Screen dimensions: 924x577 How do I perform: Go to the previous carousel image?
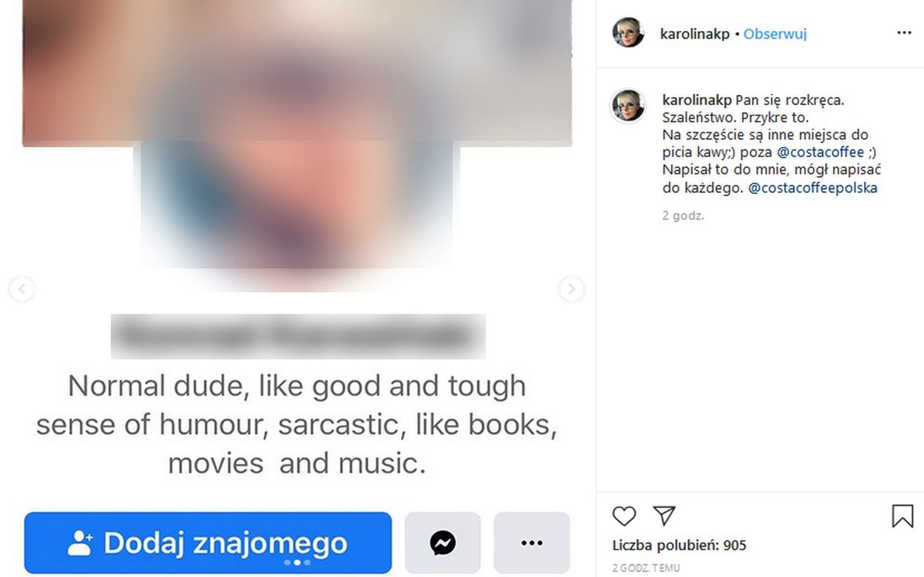pos(21,288)
